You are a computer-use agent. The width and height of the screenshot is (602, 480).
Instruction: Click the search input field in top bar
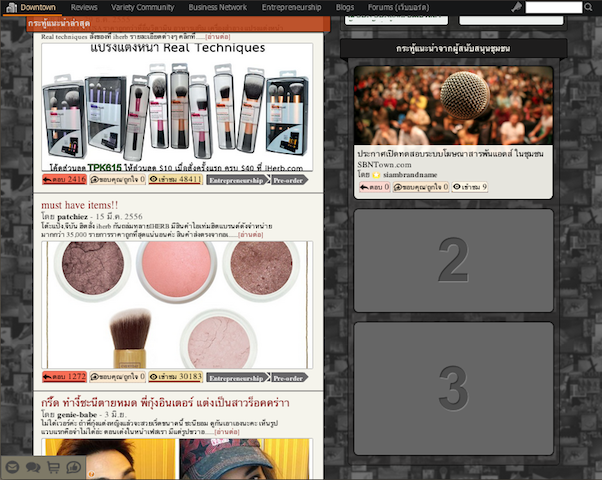[x=553, y=8]
